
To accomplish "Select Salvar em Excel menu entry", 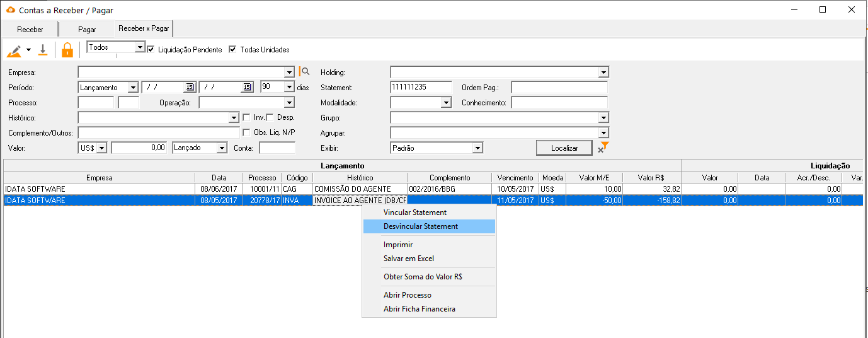I will tap(409, 259).
